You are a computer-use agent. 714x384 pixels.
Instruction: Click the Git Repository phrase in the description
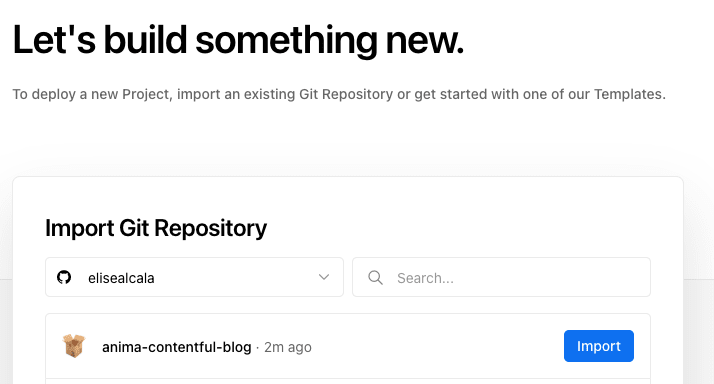point(346,94)
